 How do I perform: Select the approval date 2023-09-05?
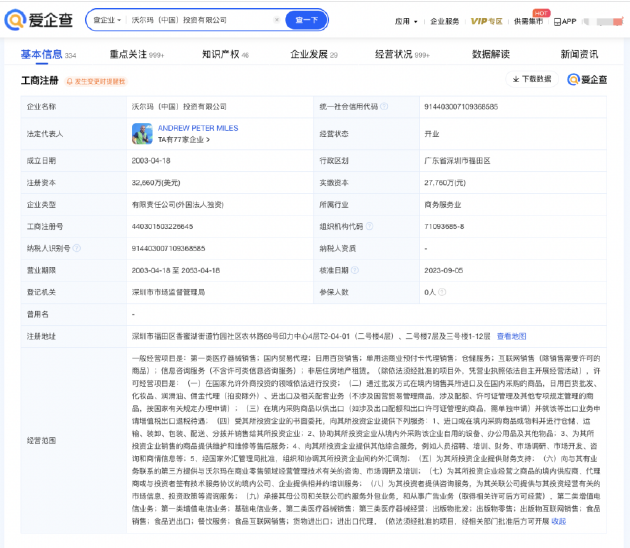pos(444,270)
